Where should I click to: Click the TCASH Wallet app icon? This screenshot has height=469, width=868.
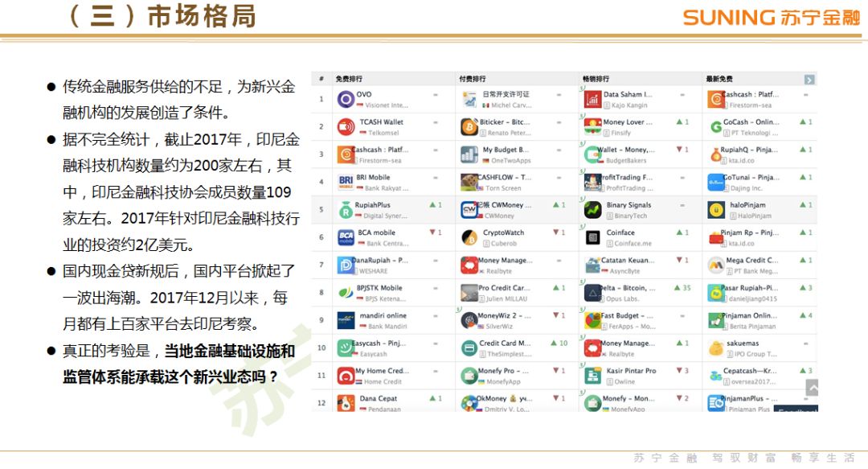346,127
